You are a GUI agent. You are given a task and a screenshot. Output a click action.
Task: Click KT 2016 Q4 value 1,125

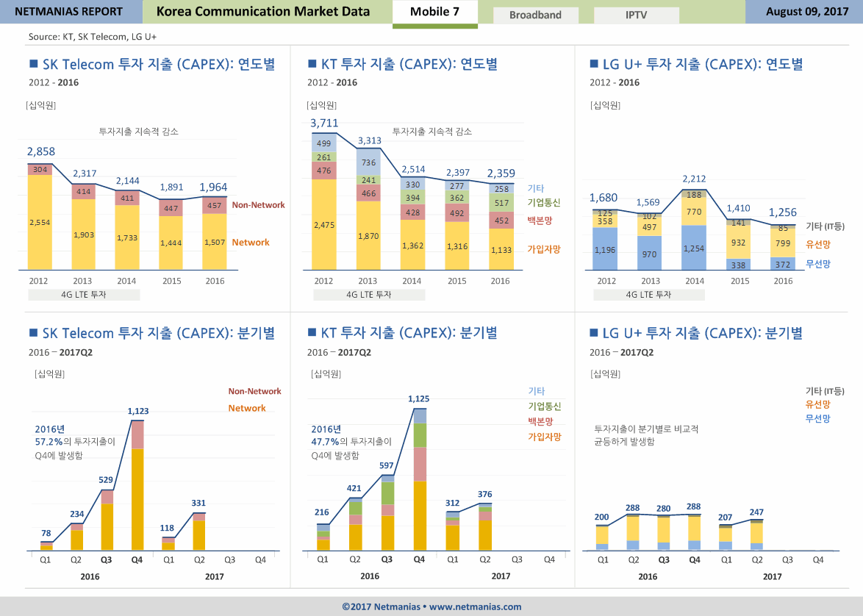click(x=419, y=398)
